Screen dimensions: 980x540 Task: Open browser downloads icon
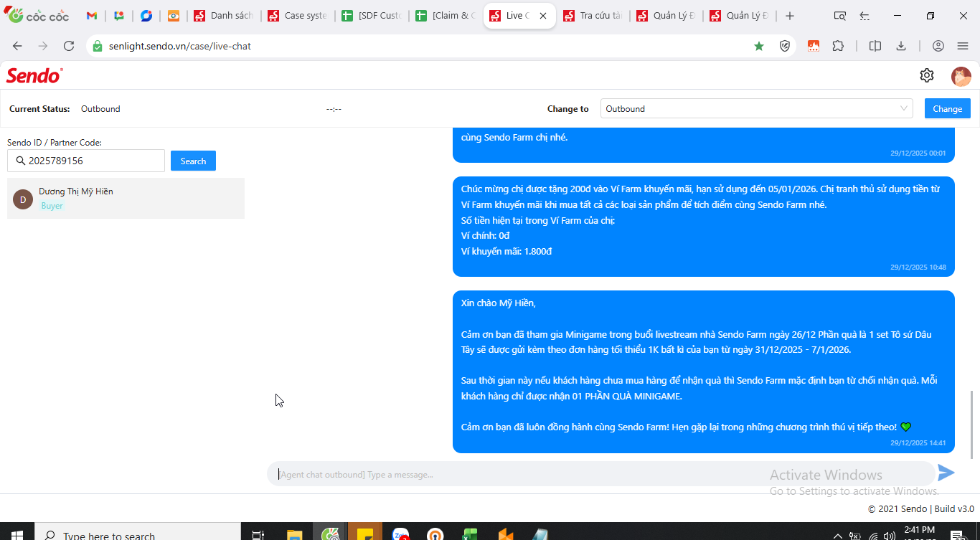[x=901, y=46]
